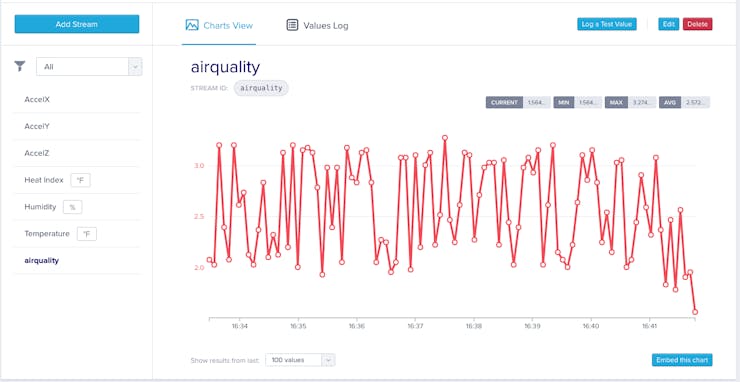Image resolution: width=740 pixels, height=382 pixels.
Task: Open the All streams filter dropdown
Action: [x=89, y=67]
